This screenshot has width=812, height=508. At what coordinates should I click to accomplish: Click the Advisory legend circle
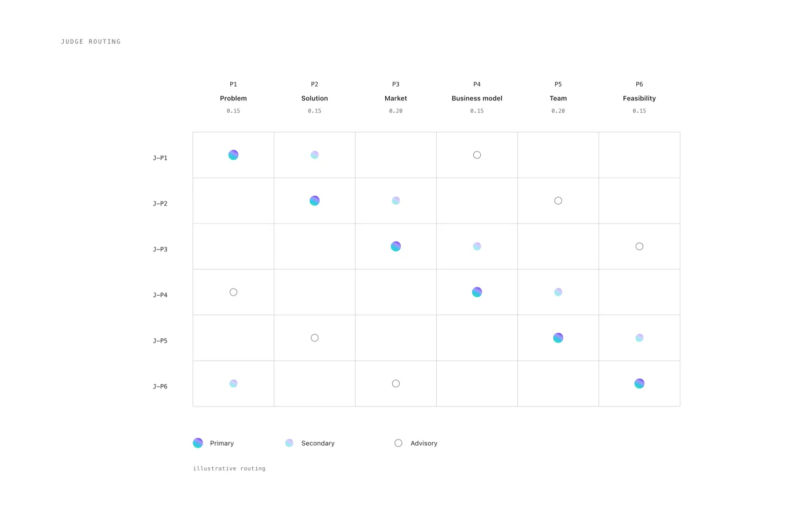coord(398,443)
